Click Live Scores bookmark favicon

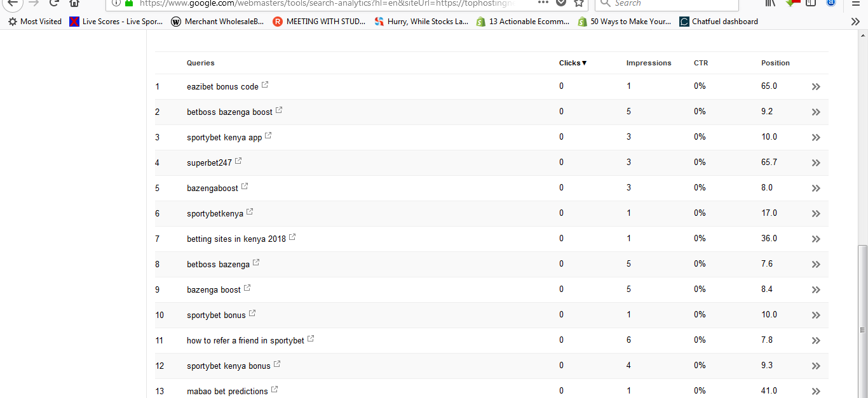pyautogui.click(x=75, y=22)
